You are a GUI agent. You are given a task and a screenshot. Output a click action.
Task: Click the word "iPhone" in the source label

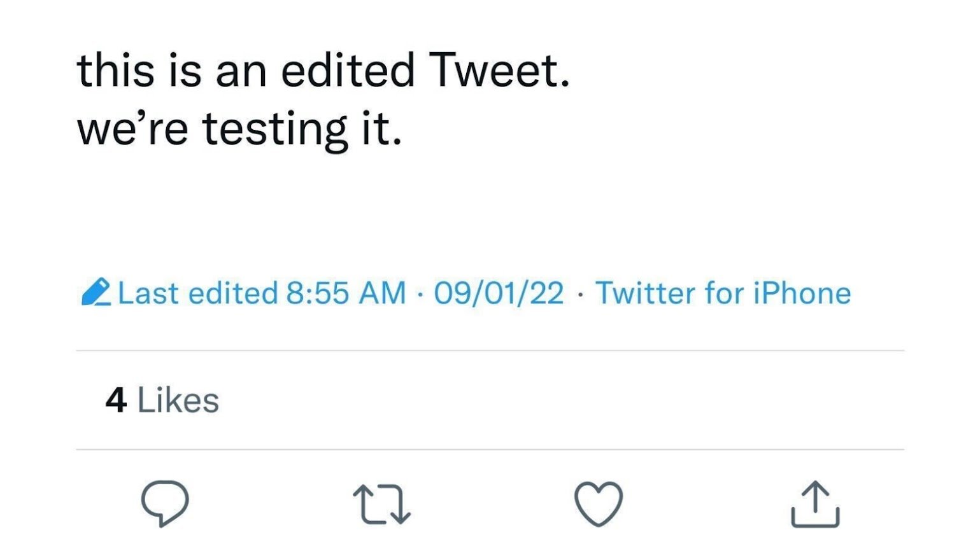point(802,293)
